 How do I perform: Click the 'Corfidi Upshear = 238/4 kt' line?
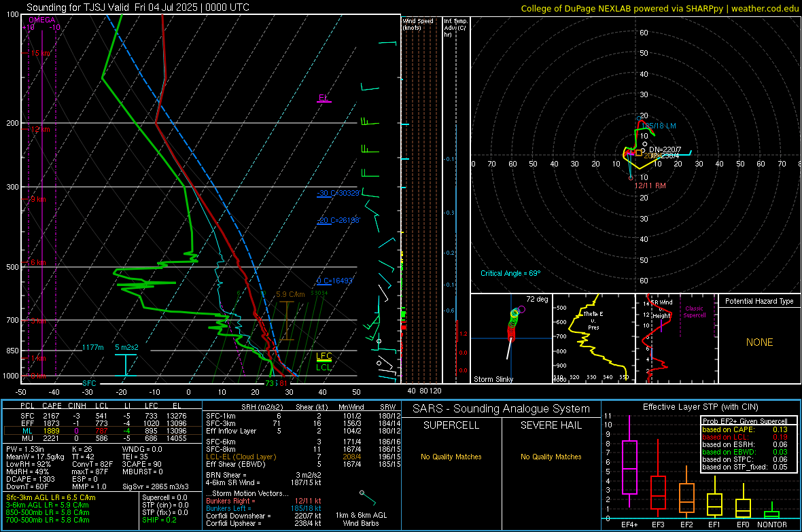point(264,523)
